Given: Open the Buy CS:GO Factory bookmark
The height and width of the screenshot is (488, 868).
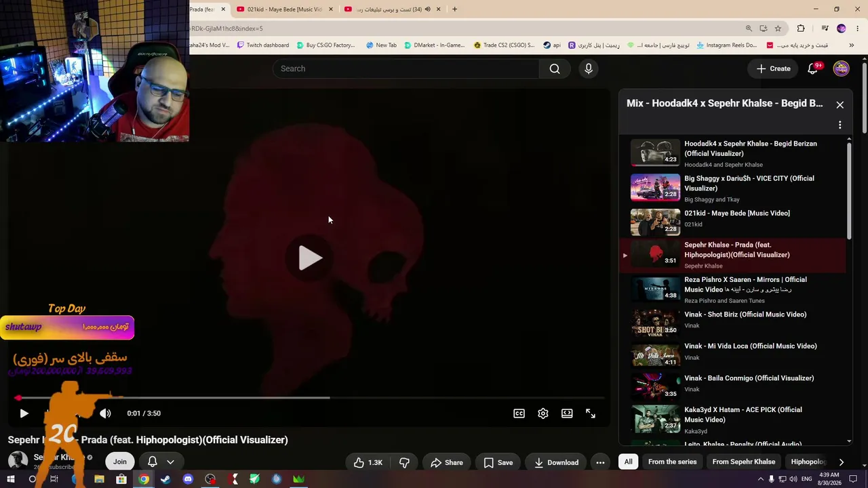Looking at the screenshot, I should [x=325, y=45].
